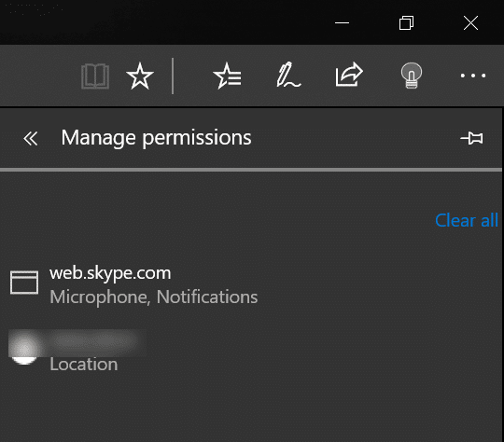Viewport: 504px width, 442px height.
Task: Go back using the double chevron arrow
Action: pos(31,138)
